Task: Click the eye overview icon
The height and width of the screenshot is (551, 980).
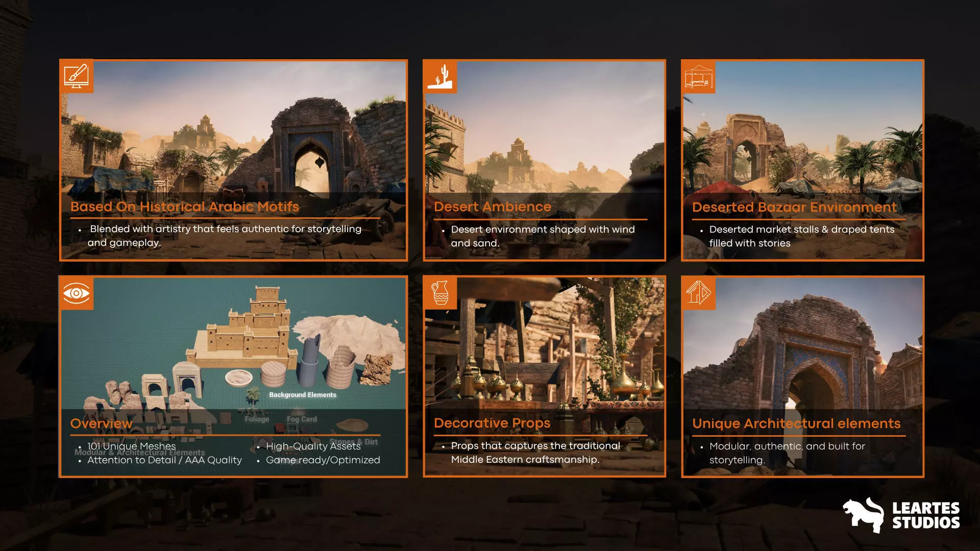Action: (x=76, y=293)
